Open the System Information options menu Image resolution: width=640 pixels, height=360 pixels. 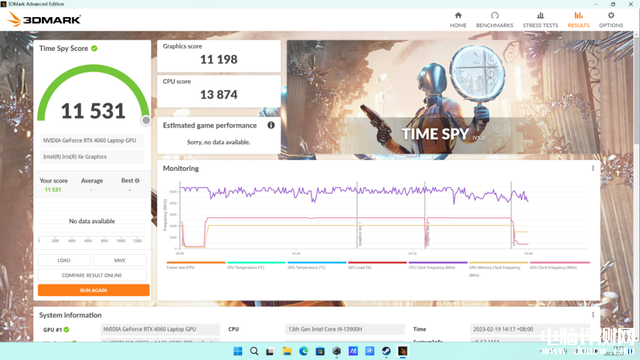pyautogui.click(x=593, y=315)
